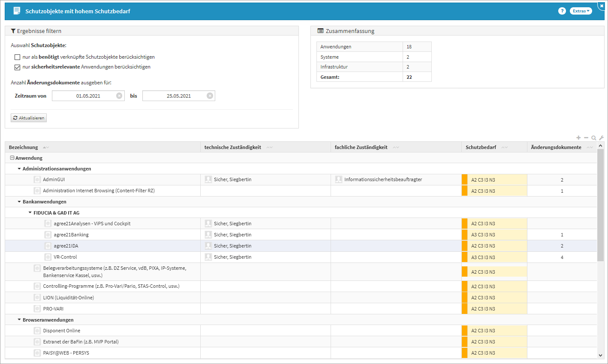Click the orange Schutzbedarf swatch for AdminGUI
The width and height of the screenshot is (608, 364).
point(464,180)
